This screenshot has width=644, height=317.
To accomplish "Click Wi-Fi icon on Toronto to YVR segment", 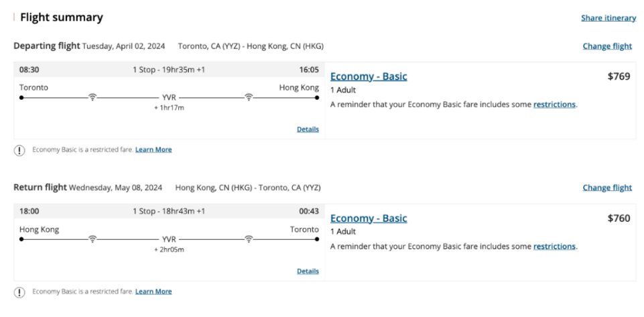I will 93,97.
